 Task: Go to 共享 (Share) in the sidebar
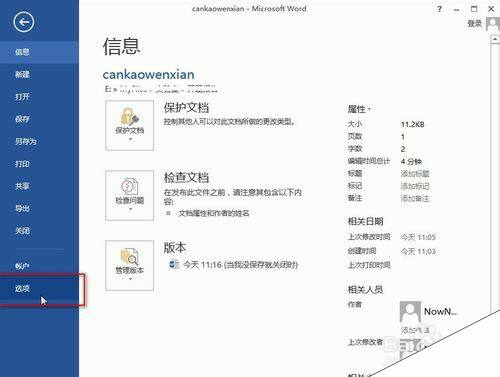[x=39, y=186]
